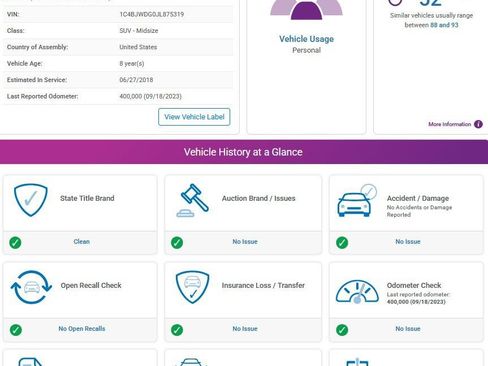The height and width of the screenshot is (366, 488).
Task: Select No Issue under Auction Brand / Issues
Action: (x=245, y=241)
